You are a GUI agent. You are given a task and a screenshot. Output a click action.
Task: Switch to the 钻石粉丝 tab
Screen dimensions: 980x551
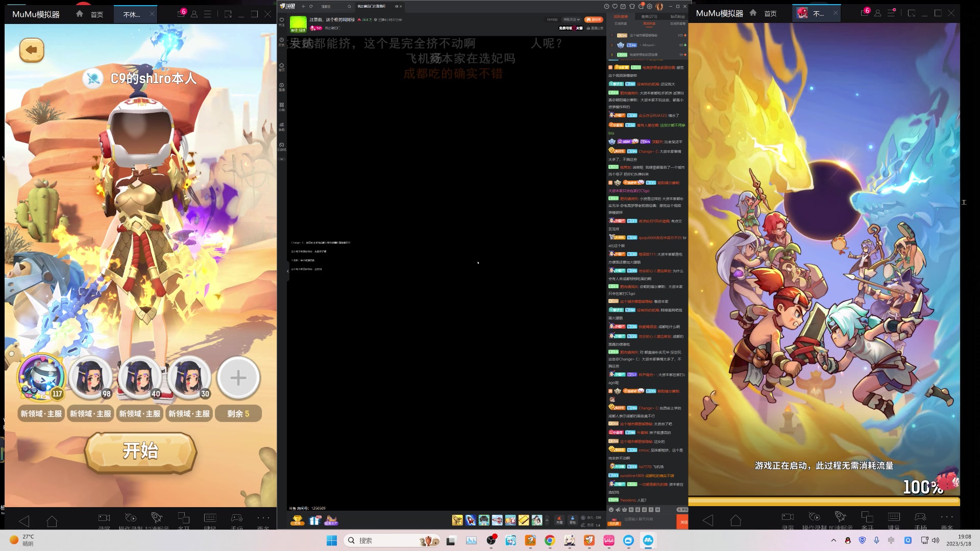coord(677,17)
